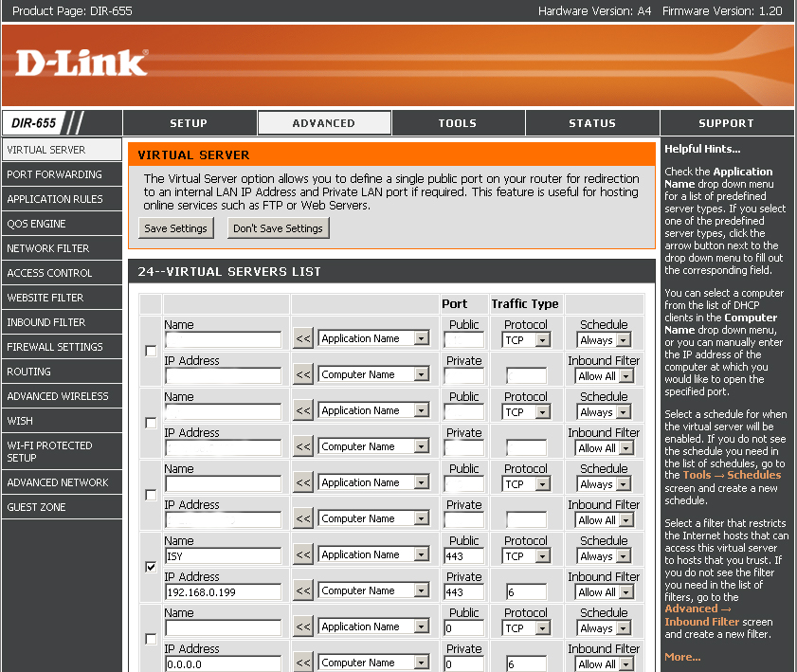
Task: Open Network Filter page
Action: click(x=62, y=248)
